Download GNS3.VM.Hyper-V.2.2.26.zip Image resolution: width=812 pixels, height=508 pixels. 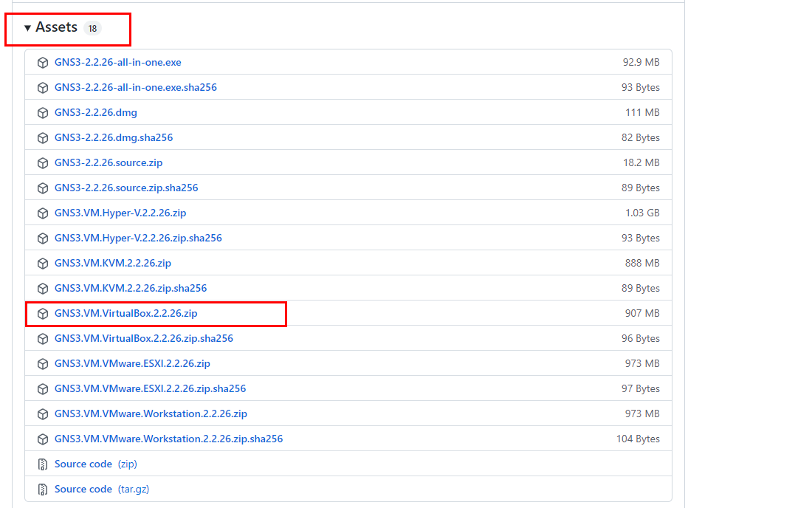pos(120,213)
